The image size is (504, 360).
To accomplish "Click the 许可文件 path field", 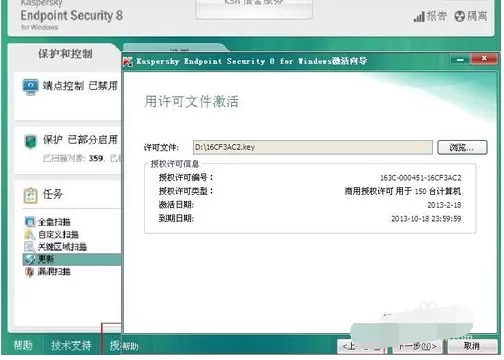I will pyautogui.click(x=313, y=147).
